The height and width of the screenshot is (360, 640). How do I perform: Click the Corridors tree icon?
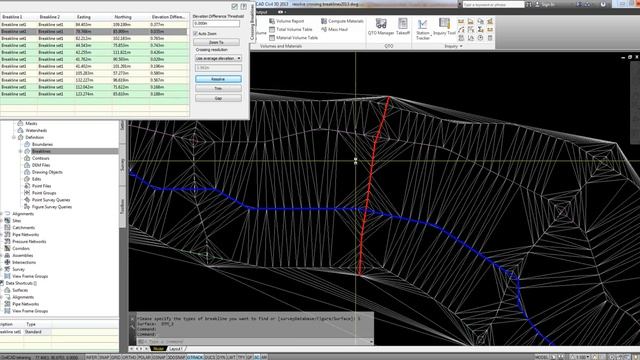7,248
